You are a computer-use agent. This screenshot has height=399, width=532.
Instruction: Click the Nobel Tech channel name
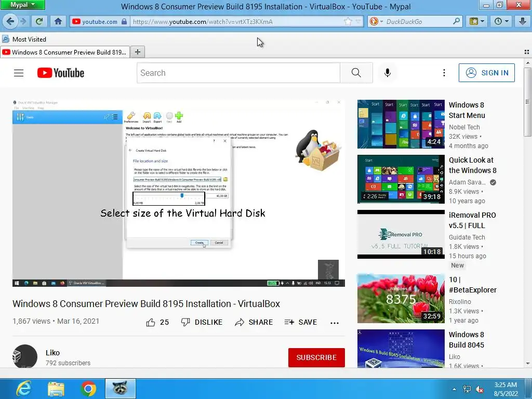coord(464,127)
